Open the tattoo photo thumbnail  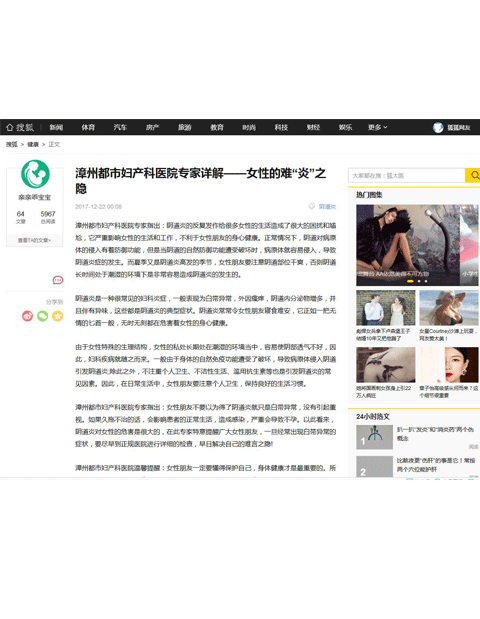[386, 365]
